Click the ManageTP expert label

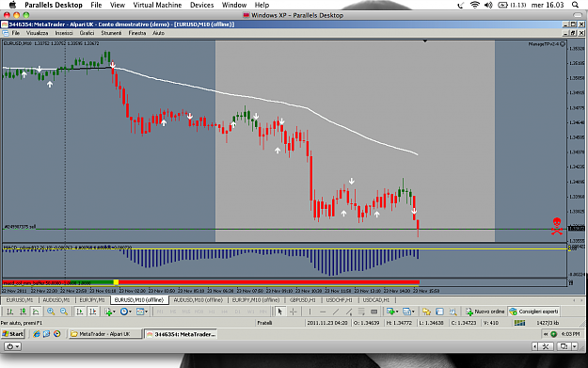pyautogui.click(x=544, y=44)
